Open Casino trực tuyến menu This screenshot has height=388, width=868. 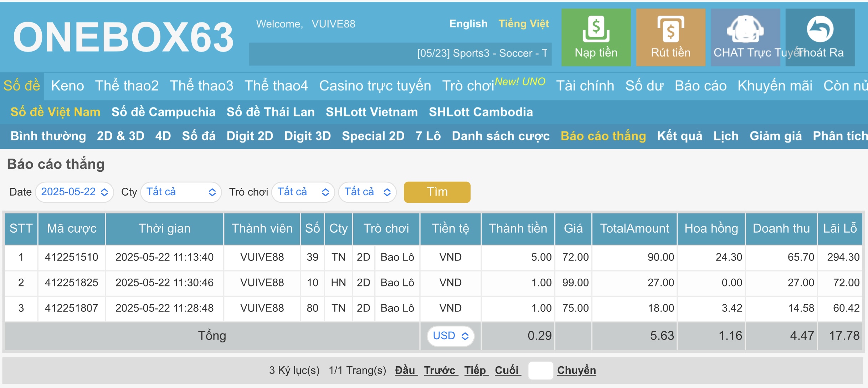375,86
